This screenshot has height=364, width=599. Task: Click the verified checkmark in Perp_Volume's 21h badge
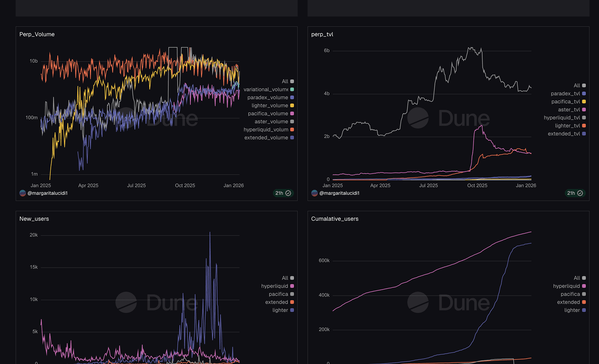[x=289, y=193]
